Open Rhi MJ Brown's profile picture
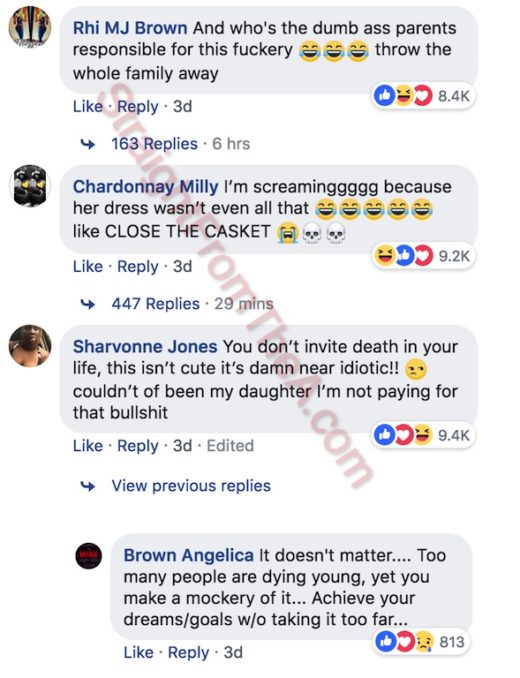Viewport: 520px width, 678px height. click(x=30, y=27)
